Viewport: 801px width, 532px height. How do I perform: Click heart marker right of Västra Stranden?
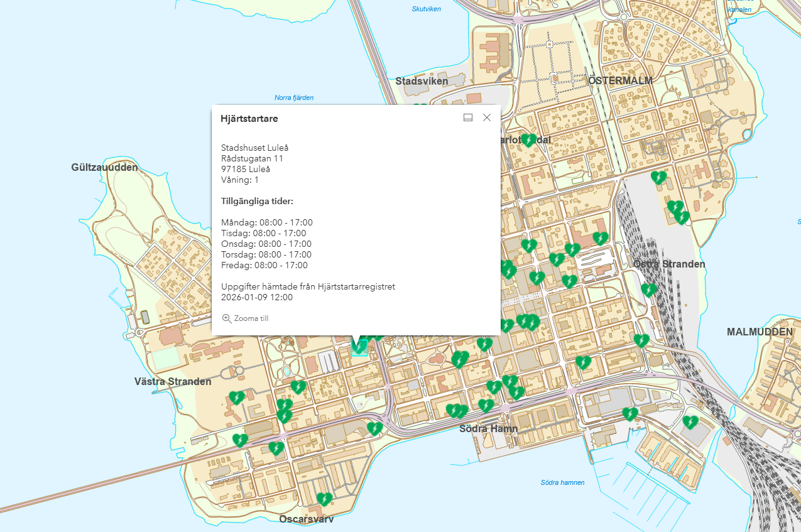click(236, 398)
